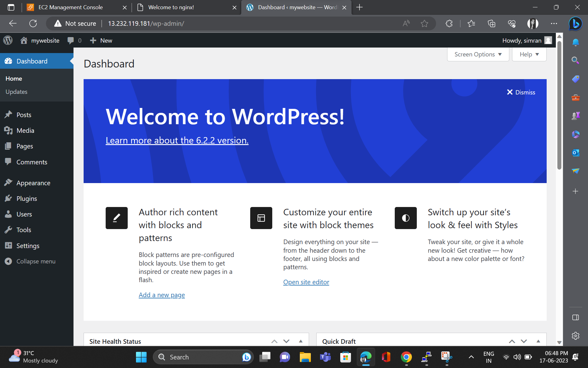The width and height of the screenshot is (588, 368).
Task: Collapse the admin sidebar menu
Action: 36,261
